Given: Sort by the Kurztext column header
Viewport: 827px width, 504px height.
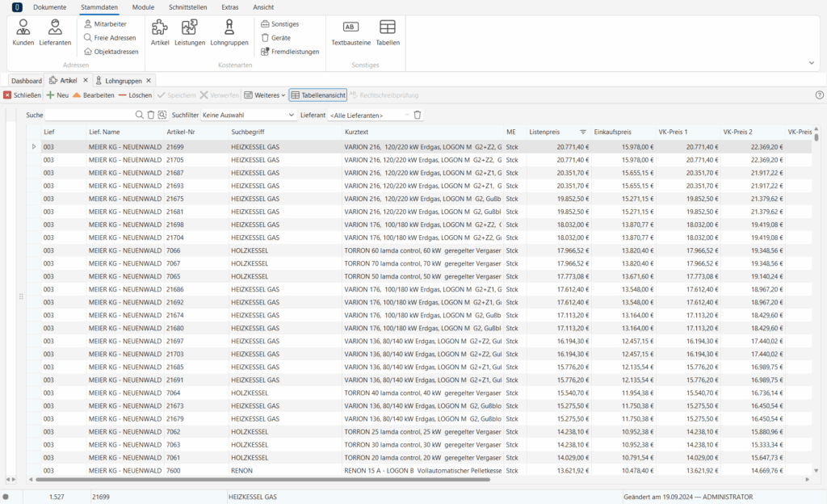Looking at the screenshot, I should pyautogui.click(x=423, y=132).
